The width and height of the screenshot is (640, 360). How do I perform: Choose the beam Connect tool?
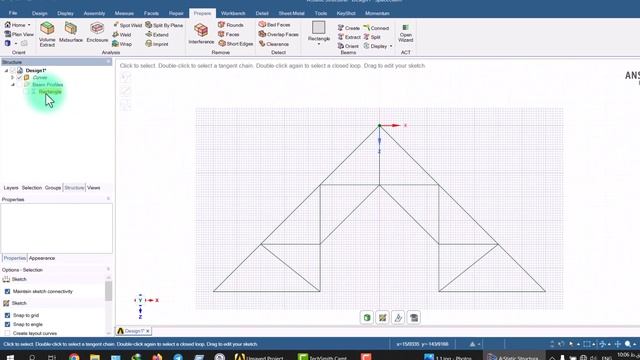(376, 28)
